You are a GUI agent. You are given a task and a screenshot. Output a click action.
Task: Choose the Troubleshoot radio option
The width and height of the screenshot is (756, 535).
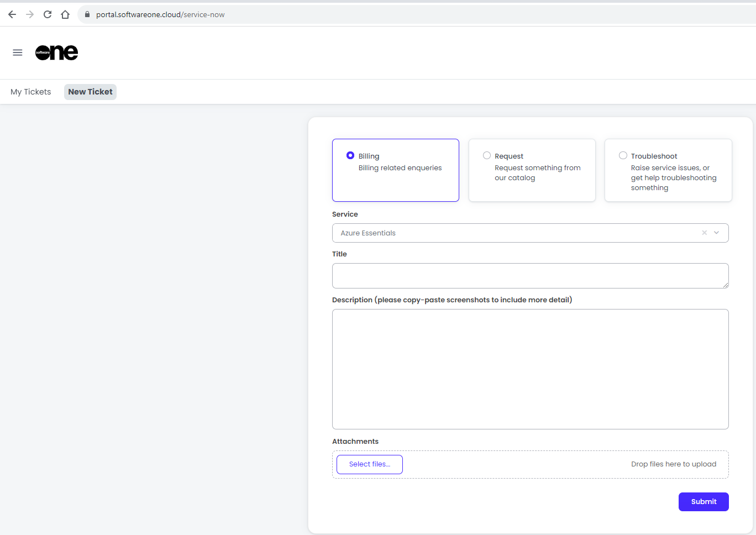pyautogui.click(x=623, y=156)
